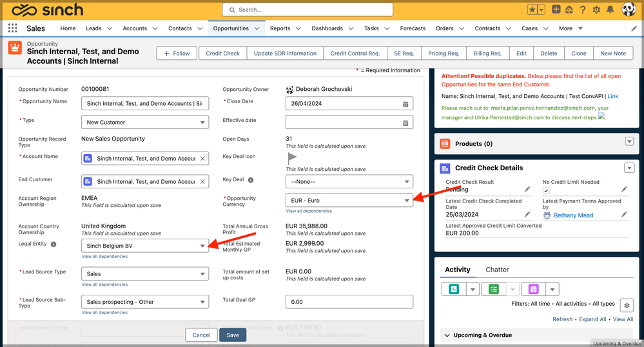Click inside the global Search box

click(x=307, y=10)
